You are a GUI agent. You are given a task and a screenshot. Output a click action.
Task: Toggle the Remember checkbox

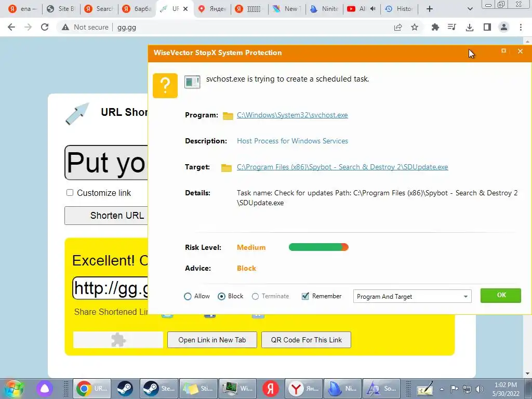tap(305, 296)
